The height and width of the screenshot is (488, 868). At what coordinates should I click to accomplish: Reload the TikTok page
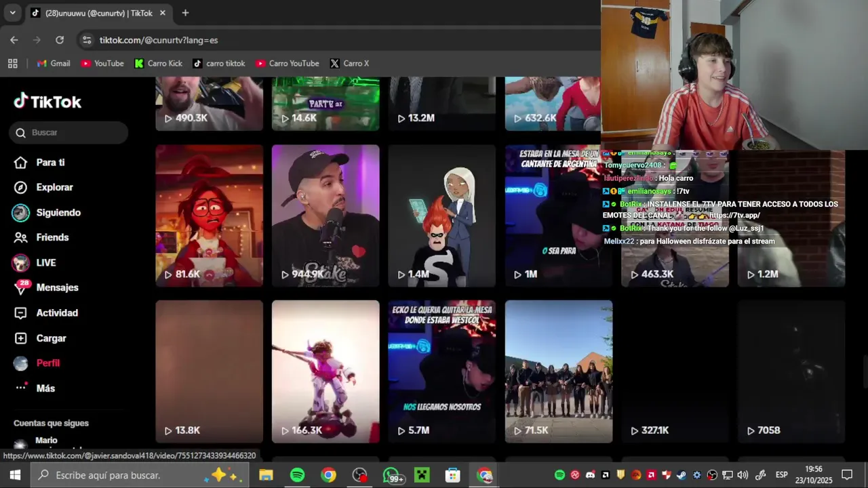[x=60, y=40]
